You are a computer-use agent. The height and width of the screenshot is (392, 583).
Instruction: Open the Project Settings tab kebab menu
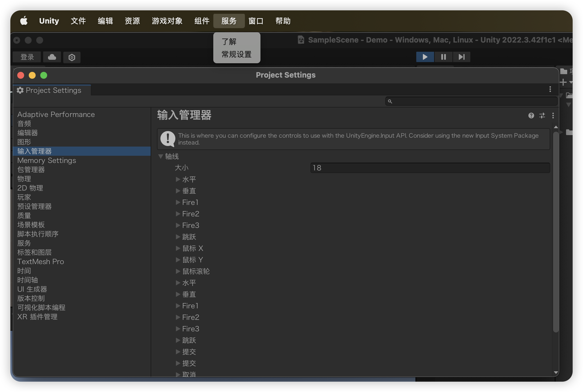(x=550, y=89)
